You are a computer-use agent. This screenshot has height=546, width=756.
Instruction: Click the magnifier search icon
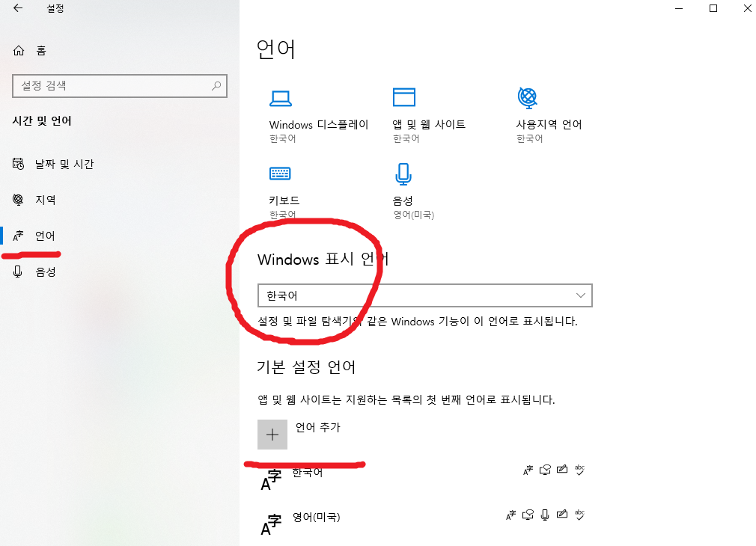pos(216,86)
